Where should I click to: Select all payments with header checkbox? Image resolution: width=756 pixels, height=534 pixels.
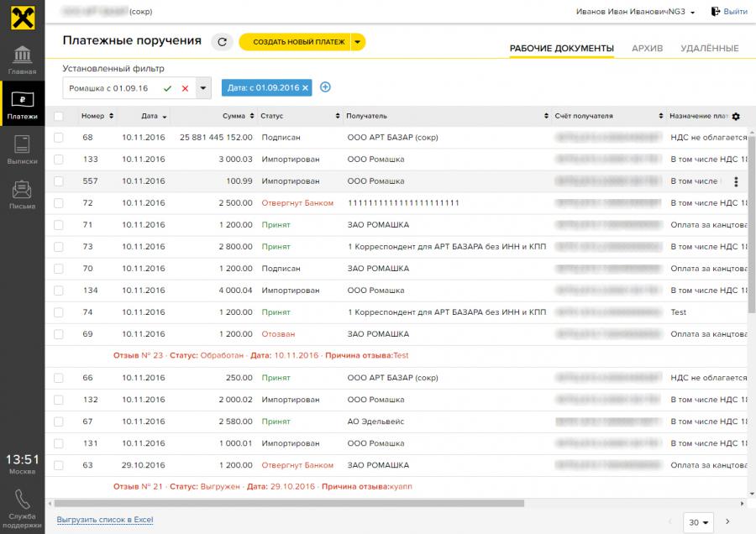pos(59,116)
